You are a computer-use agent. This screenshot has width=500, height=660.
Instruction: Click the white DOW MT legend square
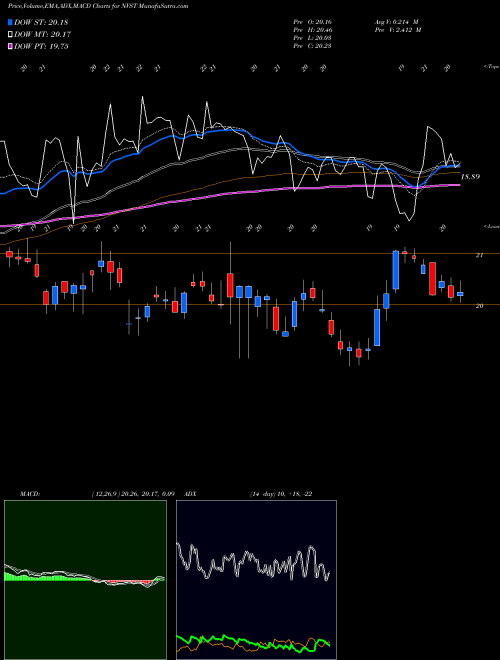tap(10, 35)
